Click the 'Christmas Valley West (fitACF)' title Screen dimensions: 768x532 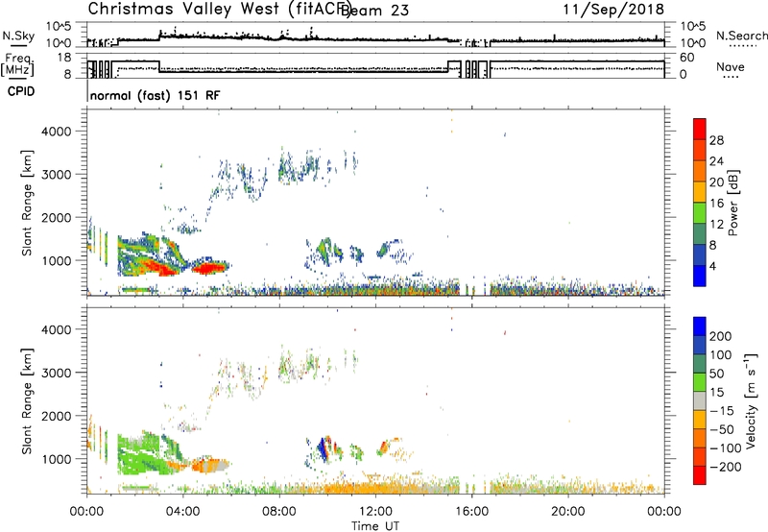pos(219,10)
